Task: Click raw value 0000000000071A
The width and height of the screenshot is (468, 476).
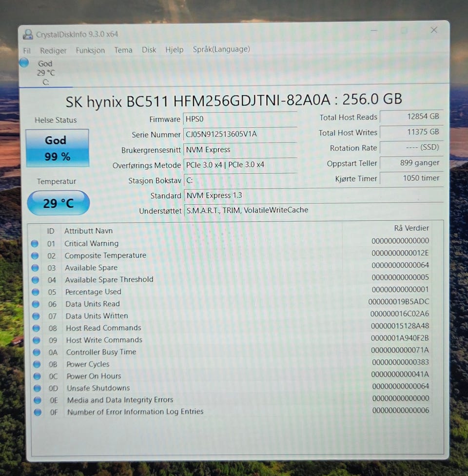Action: click(400, 350)
